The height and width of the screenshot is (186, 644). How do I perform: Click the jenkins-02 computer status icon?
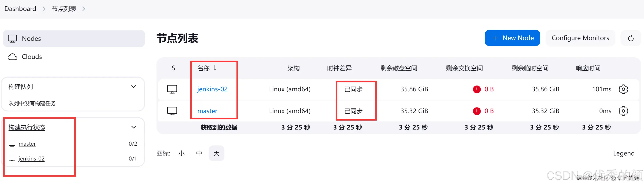click(x=172, y=89)
